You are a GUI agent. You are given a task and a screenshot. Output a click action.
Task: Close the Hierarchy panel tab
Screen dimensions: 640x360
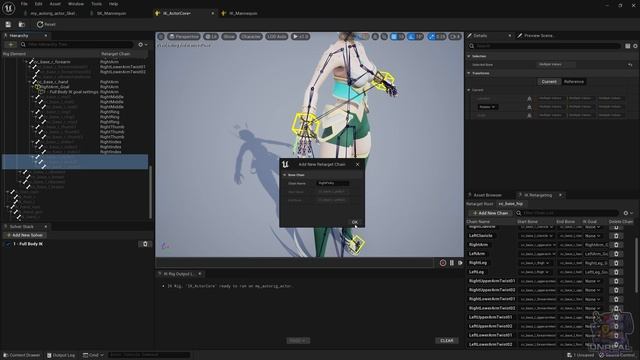click(x=46, y=36)
